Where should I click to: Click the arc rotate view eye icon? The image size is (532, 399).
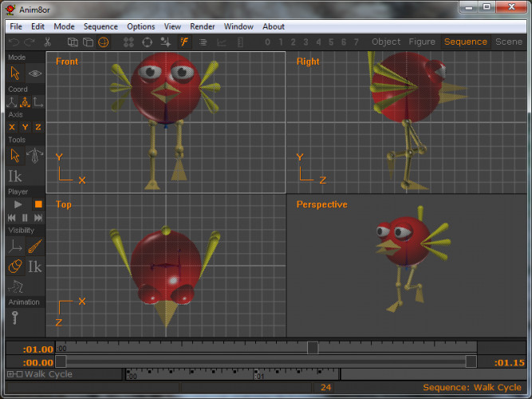point(34,73)
